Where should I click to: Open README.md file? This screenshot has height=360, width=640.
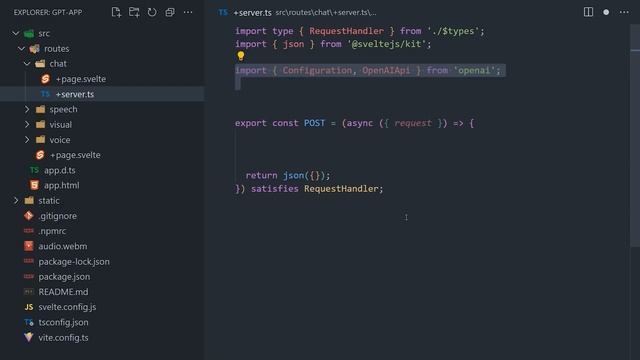tap(63, 292)
